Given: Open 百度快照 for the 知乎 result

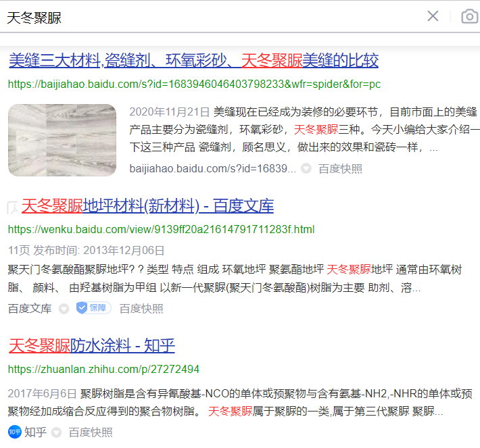Looking at the screenshot, I should [91, 432].
